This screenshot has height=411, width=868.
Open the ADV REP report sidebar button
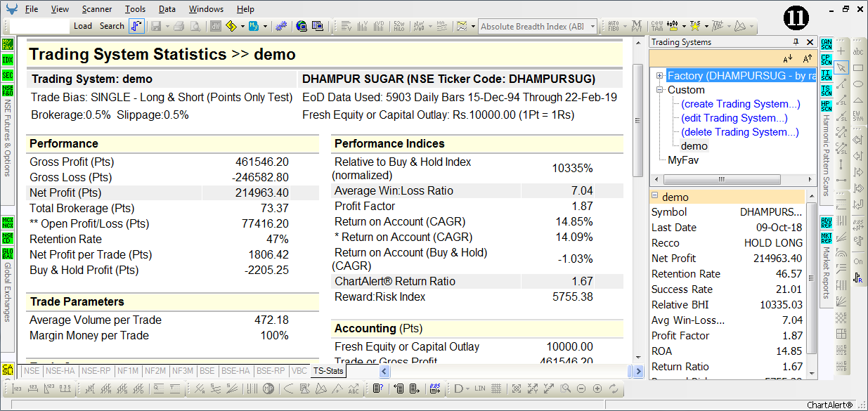point(827,223)
